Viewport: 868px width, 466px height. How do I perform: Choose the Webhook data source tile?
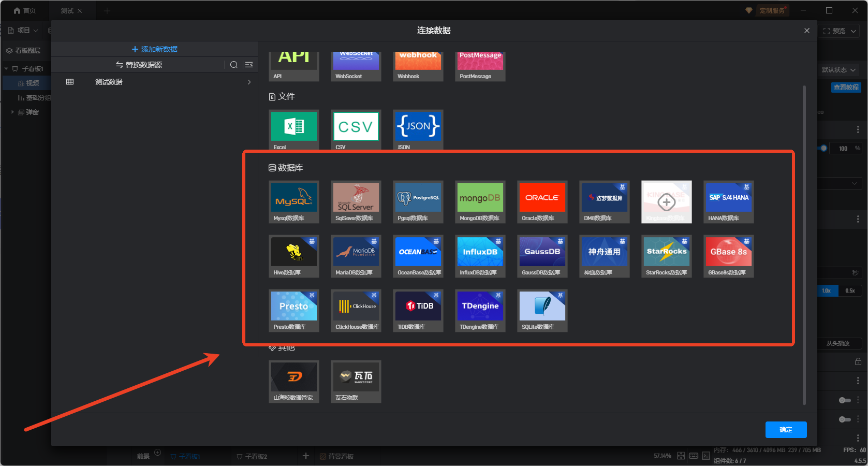tap(418, 66)
